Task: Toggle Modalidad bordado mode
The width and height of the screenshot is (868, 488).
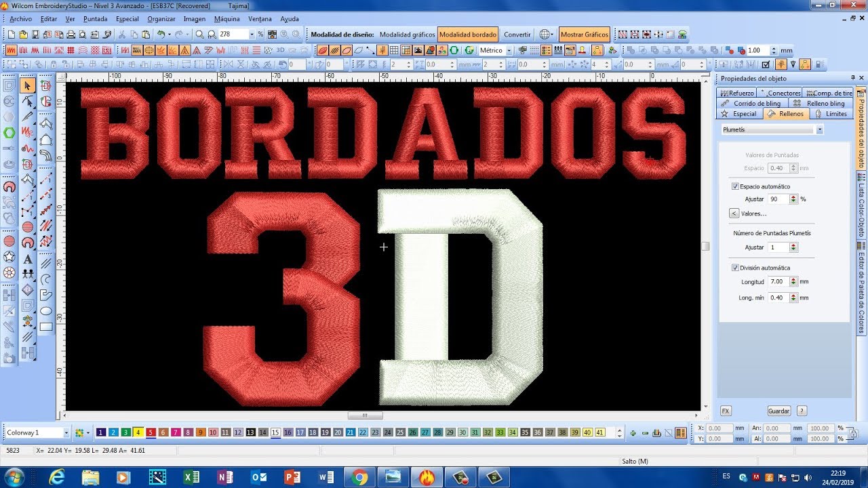Action: click(x=468, y=34)
